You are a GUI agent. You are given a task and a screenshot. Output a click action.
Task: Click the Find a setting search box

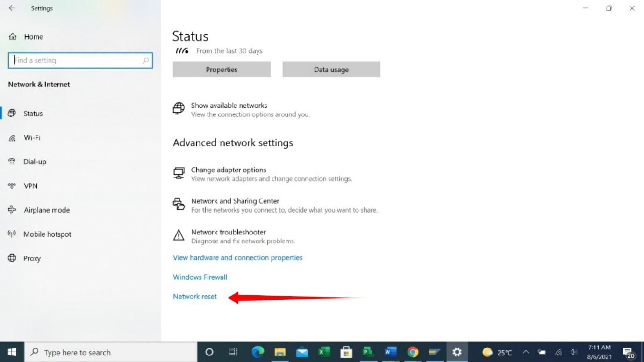click(80, 60)
